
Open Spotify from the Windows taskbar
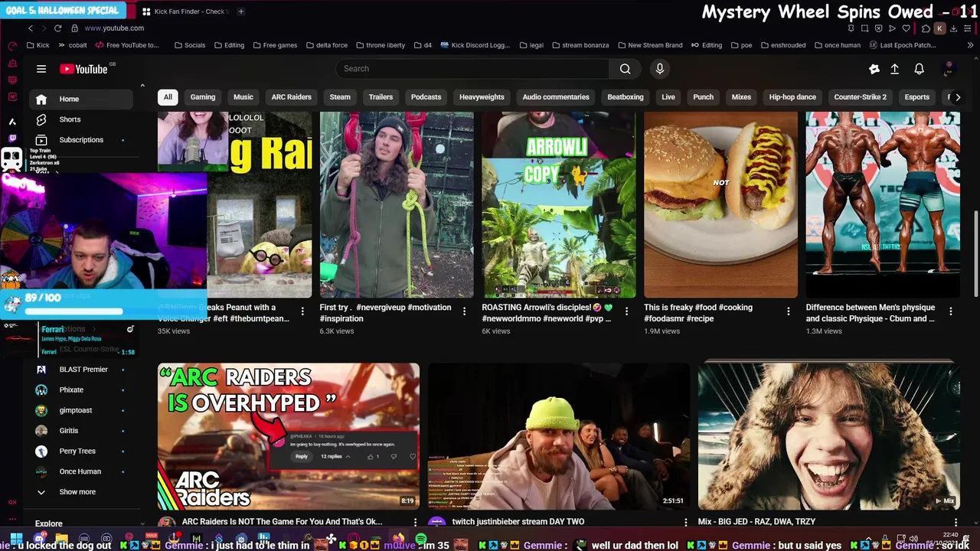pos(421,540)
